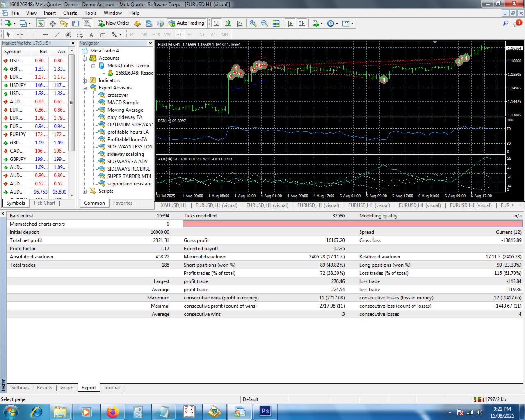Select the Draw Trendline tool

(x=57, y=34)
